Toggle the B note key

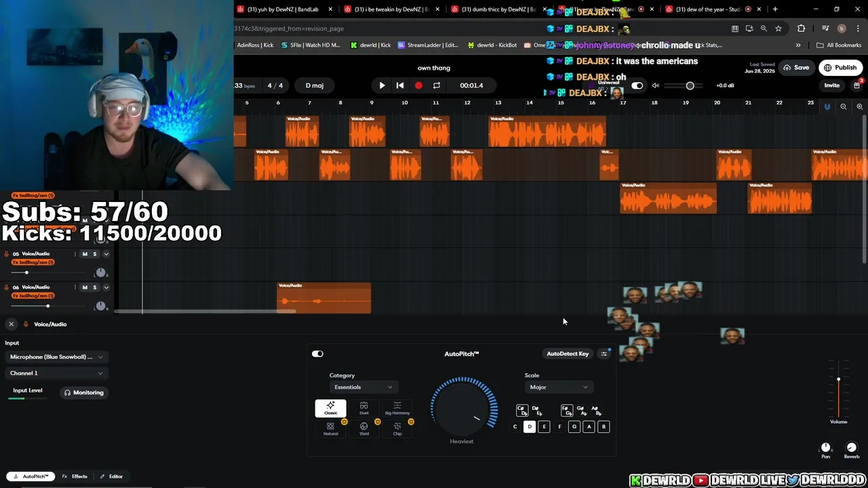coord(604,426)
